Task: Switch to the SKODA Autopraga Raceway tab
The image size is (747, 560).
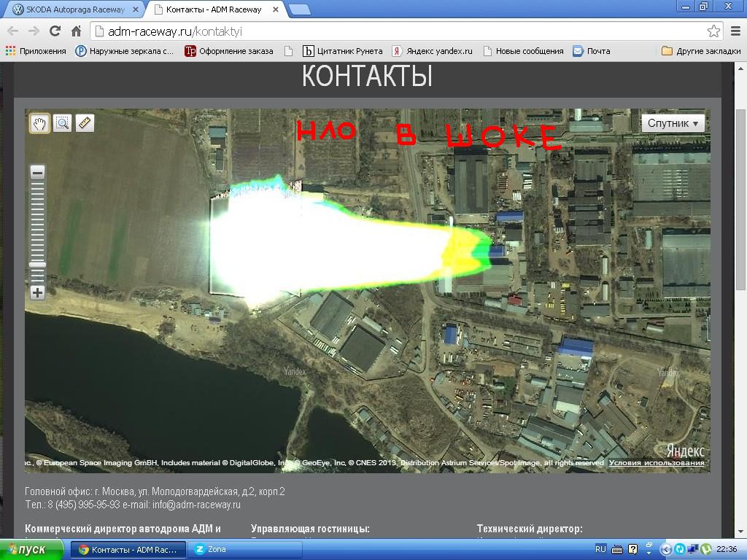Action: point(75,9)
